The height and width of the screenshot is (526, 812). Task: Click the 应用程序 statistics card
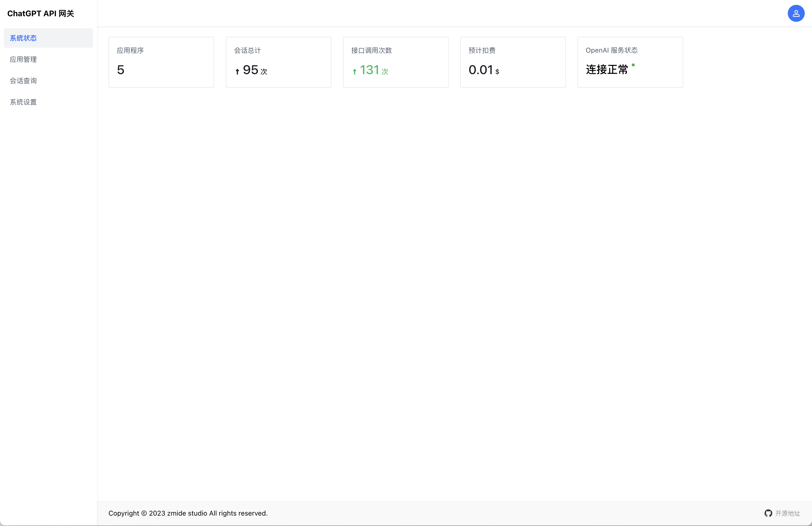pyautogui.click(x=161, y=62)
